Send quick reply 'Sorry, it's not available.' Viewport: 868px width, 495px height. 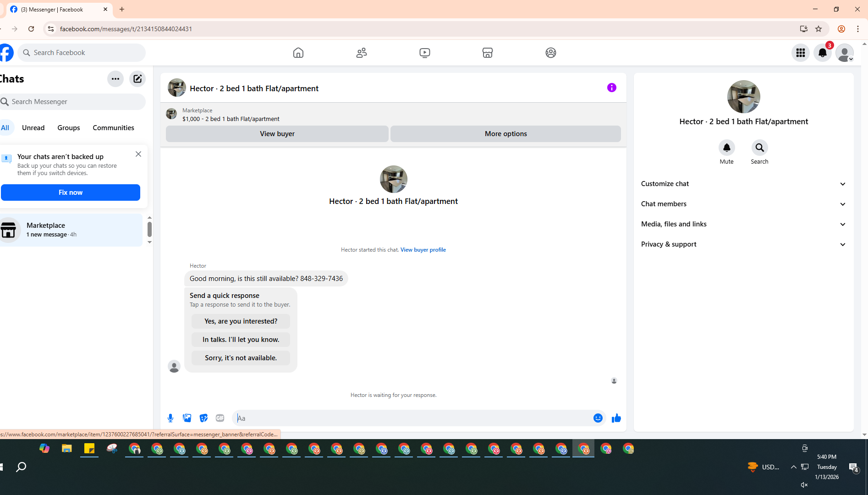pos(241,358)
